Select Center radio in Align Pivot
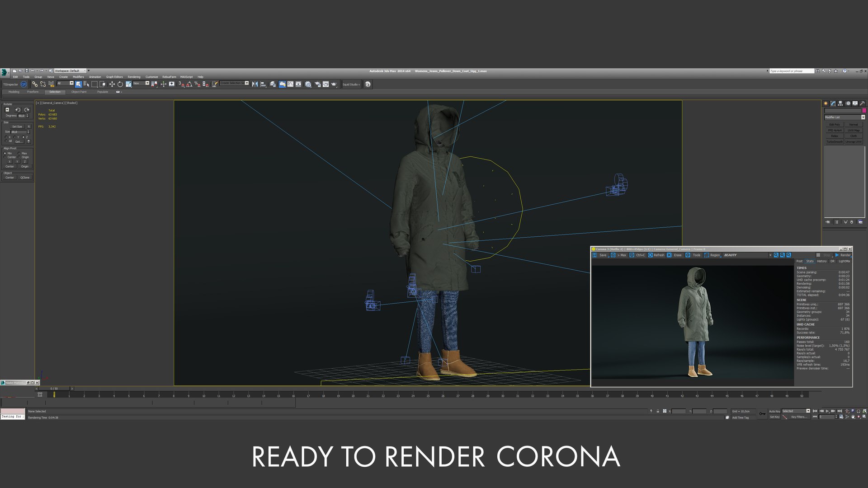This screenshot has height=488, width=868. (x=5, y=157)
